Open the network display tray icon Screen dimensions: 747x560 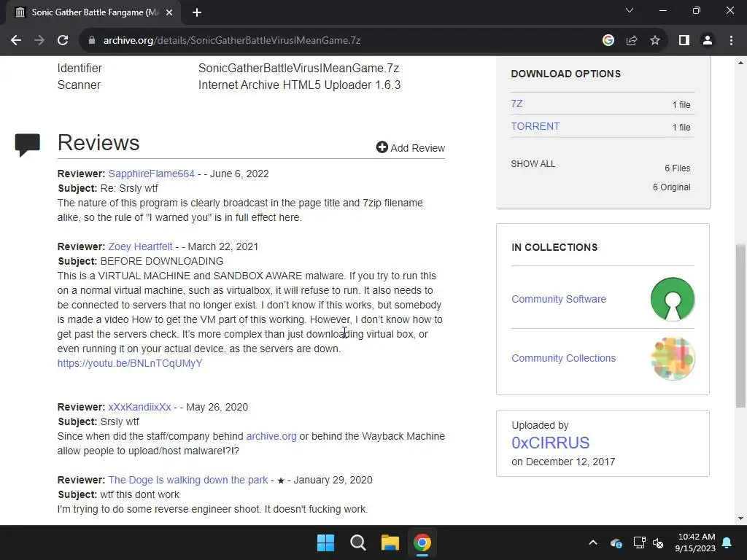pos(639,542)
